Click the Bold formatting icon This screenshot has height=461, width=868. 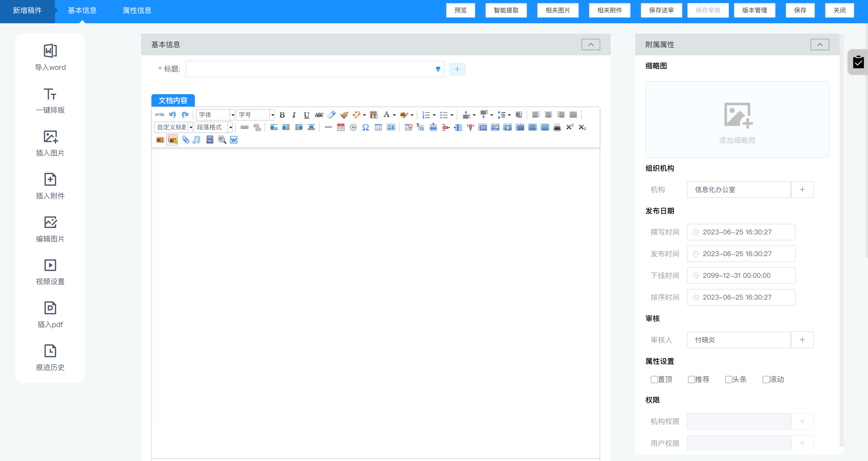(x=282, y=115)
